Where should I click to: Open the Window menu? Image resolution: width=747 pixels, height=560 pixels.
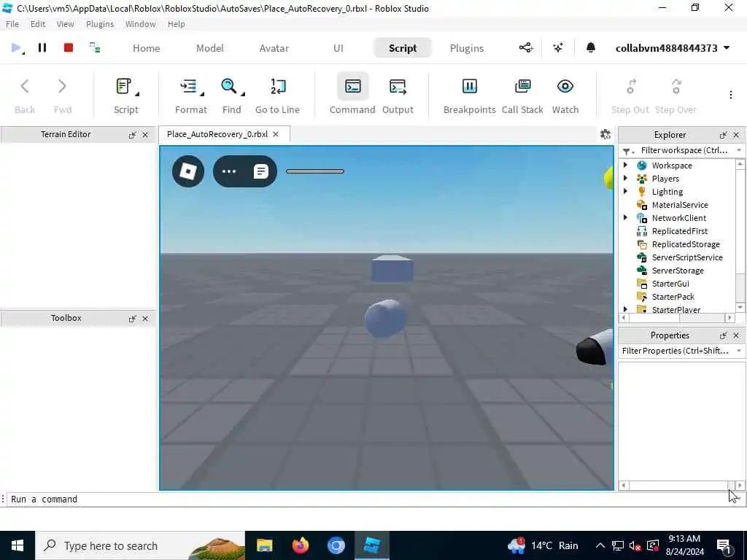point(141,24)
